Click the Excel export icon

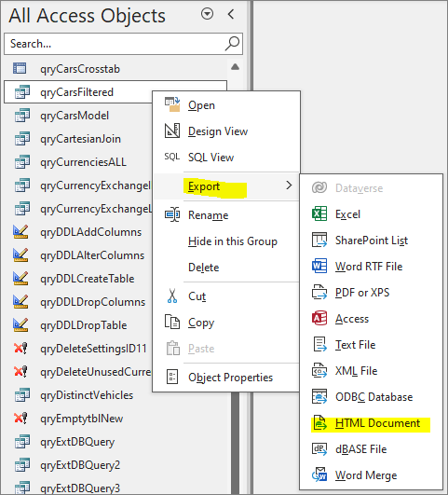click(319, 213)
